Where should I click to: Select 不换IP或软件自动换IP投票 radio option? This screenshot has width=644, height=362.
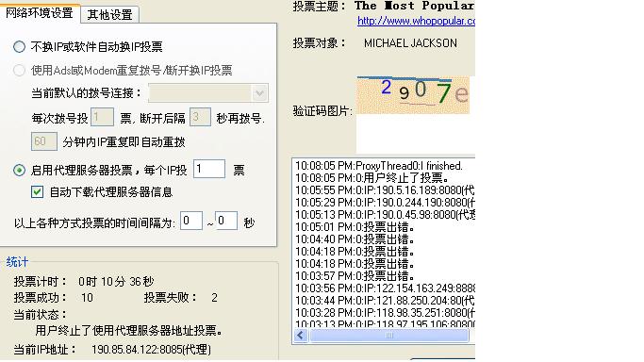click(x=19, y=47)
